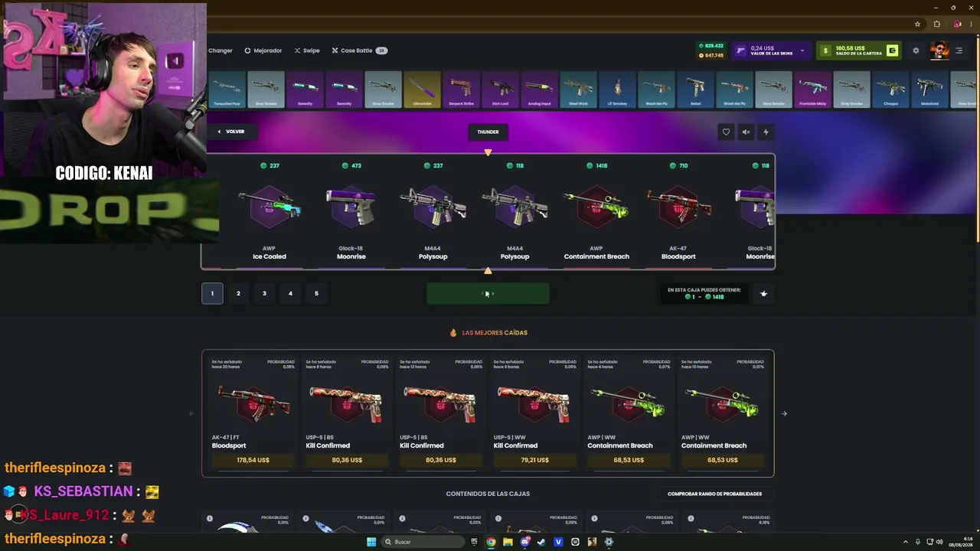Open the taskbar clock and date

961,542
